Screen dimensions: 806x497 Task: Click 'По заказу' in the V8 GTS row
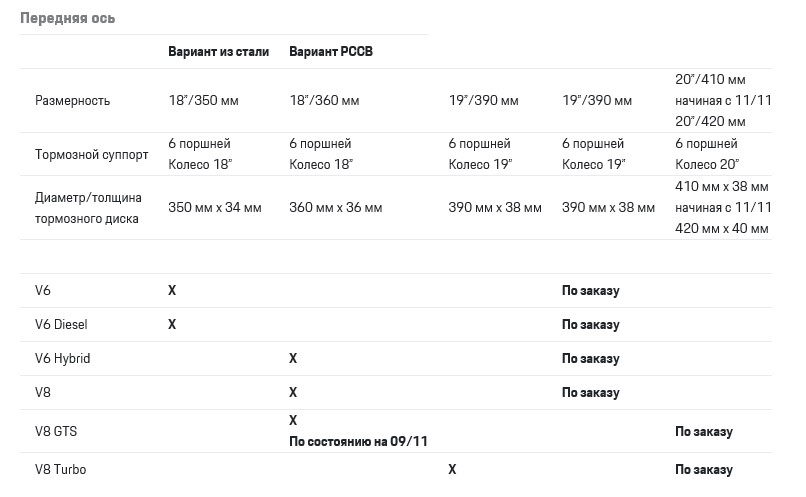(703, 432)
